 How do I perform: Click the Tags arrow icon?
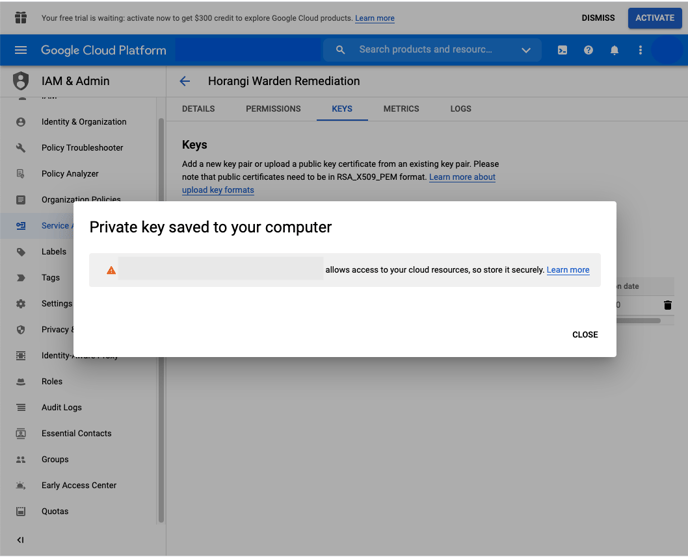(21, 277)
